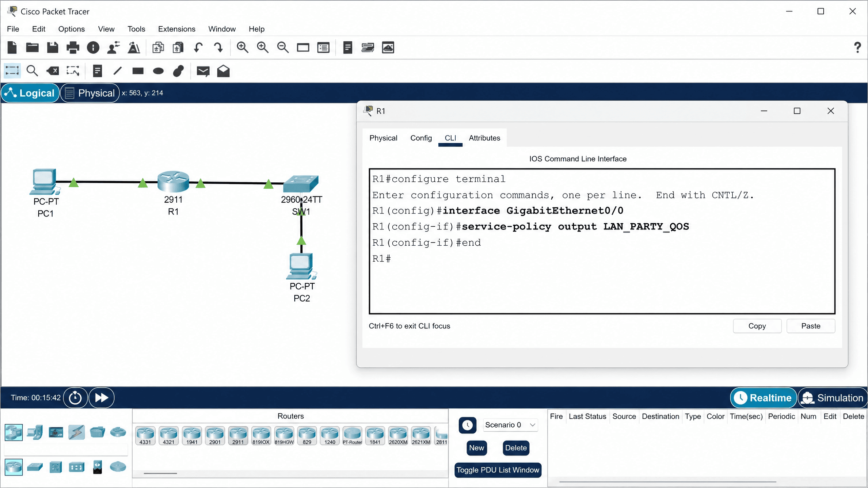Open the View menu
Image resolution: width=868 pixels, height=488 pixels.
(x=106, y=29)
